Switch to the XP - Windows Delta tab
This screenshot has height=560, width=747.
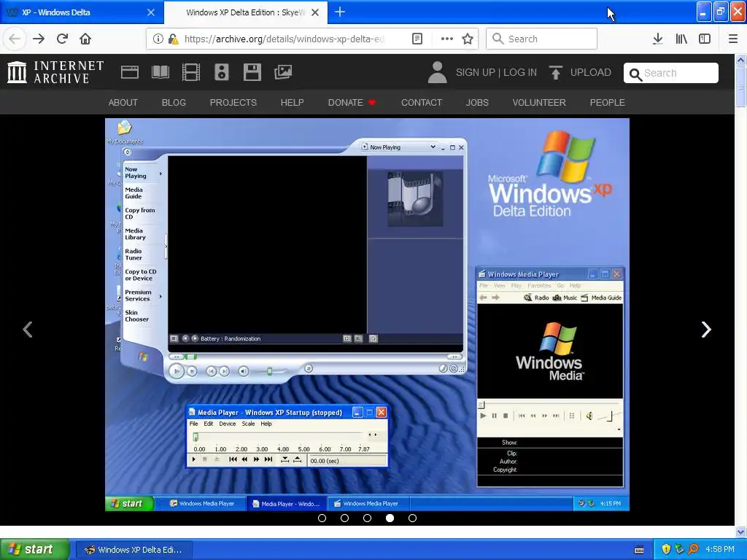pos(81,12)
